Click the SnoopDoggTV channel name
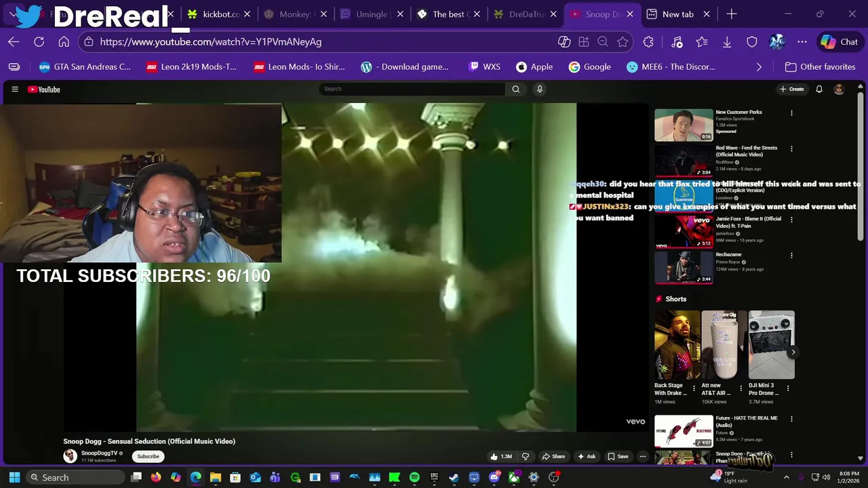868x488 pixels. [99, 453]
